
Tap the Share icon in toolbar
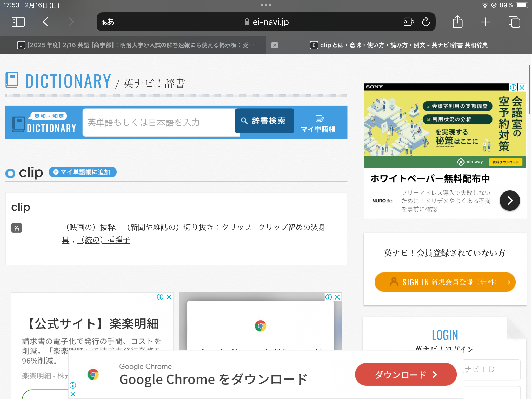pyautogui.click(x=457, y=22)
